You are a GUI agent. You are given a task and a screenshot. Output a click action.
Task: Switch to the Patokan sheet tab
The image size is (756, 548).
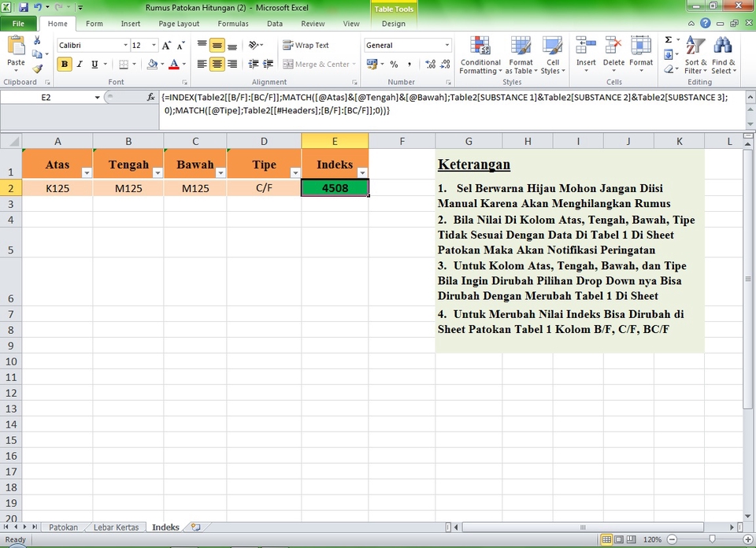(x=63, y=528)
